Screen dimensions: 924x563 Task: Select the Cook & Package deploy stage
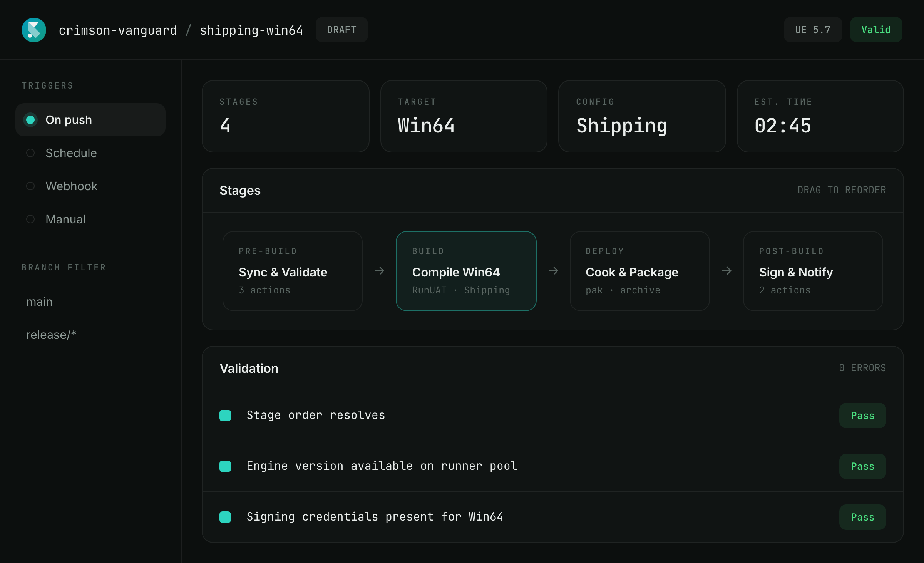click(x=640, y=271)
